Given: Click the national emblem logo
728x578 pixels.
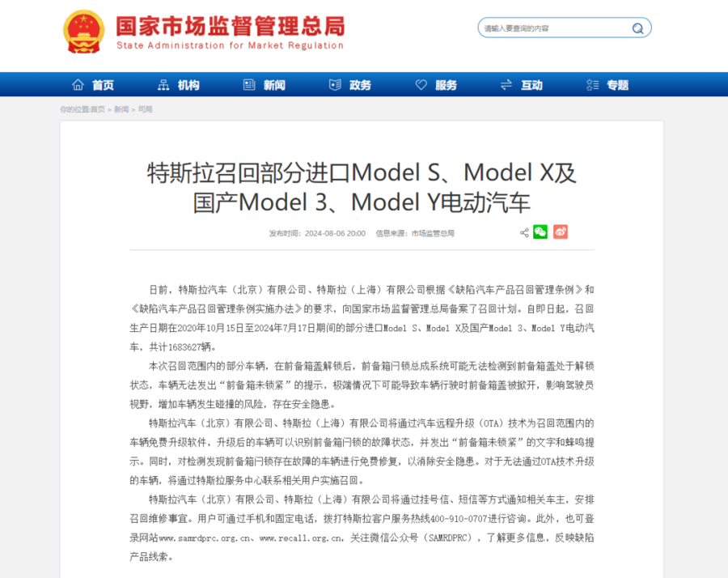Looking at the screenshot, I should click(84, 32).
